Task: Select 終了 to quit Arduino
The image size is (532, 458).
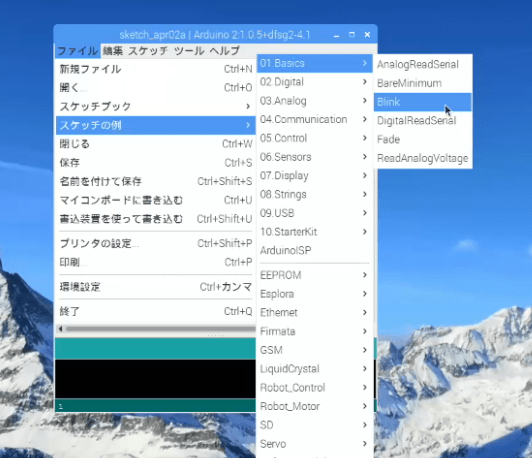Action: [156, 311]
